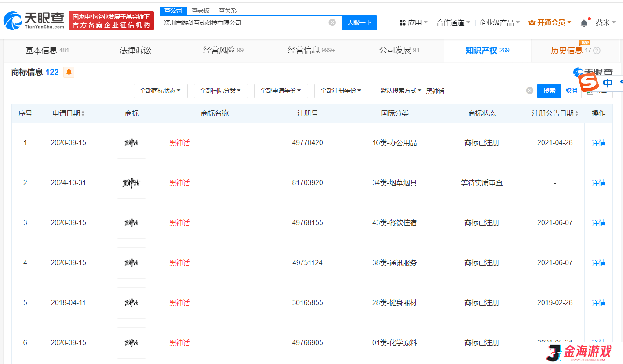
Task: Open 详情 for trademark 49768155
Action: coord(598,223)
